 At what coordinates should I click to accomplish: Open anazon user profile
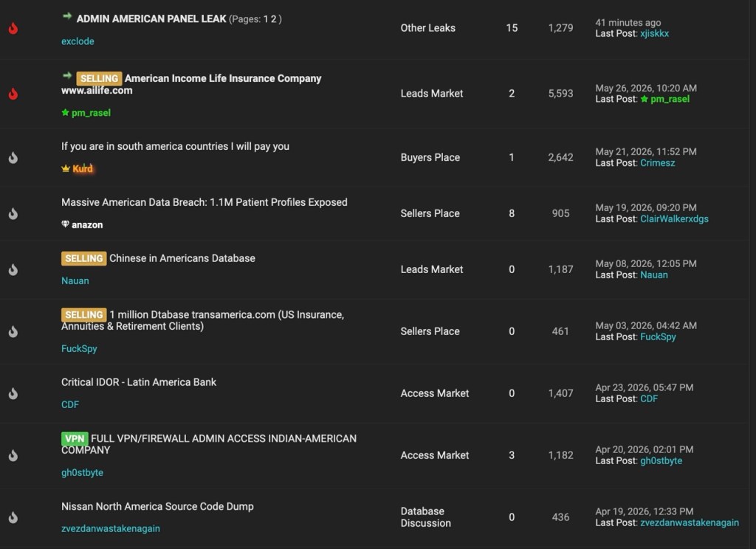pos(87,224)
